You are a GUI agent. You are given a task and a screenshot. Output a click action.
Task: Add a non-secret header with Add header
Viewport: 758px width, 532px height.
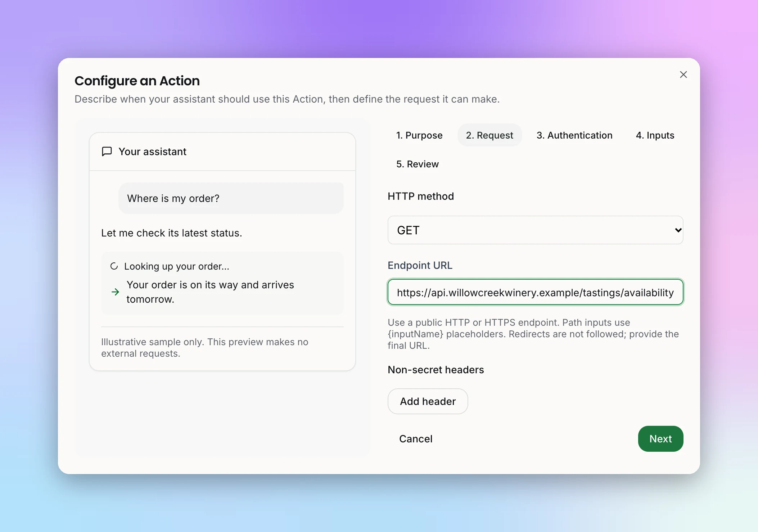pyautogui.click(x=428, y=401)
